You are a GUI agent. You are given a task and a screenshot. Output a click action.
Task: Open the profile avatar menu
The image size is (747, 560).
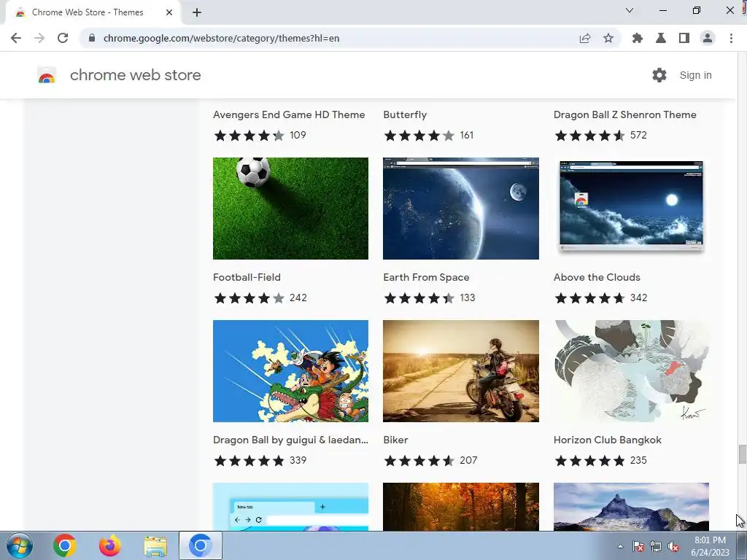point(708,38)
